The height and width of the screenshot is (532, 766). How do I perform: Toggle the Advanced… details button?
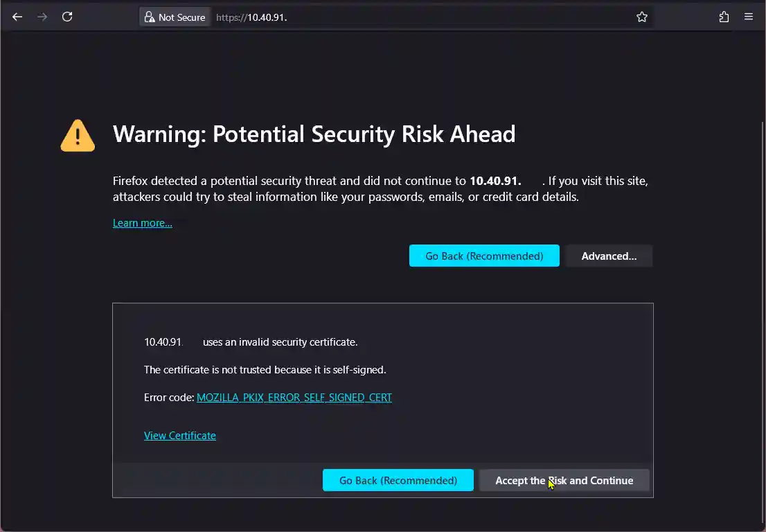tap(609, 256)
